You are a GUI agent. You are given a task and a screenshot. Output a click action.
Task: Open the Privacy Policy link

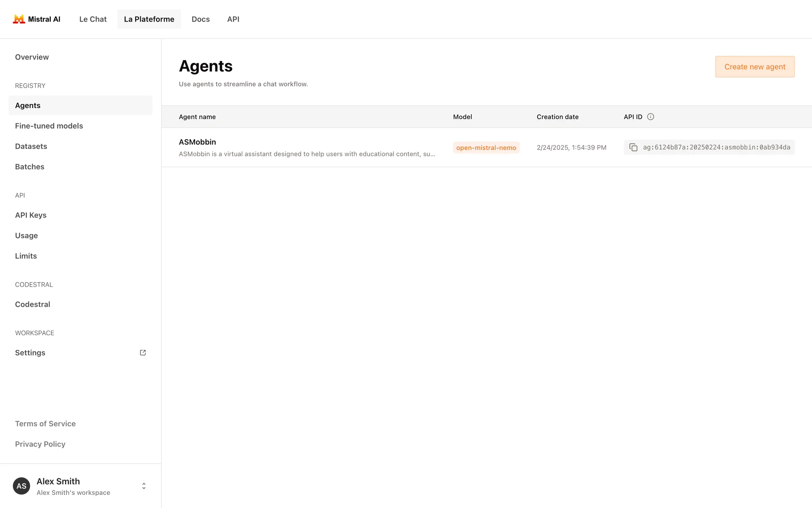point(40,444)
